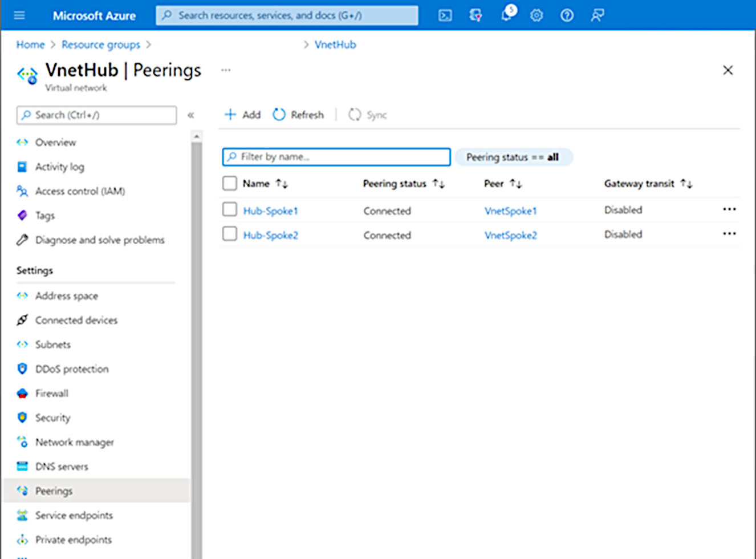Click the Microsoft Azure logo text

pos(94,16)
